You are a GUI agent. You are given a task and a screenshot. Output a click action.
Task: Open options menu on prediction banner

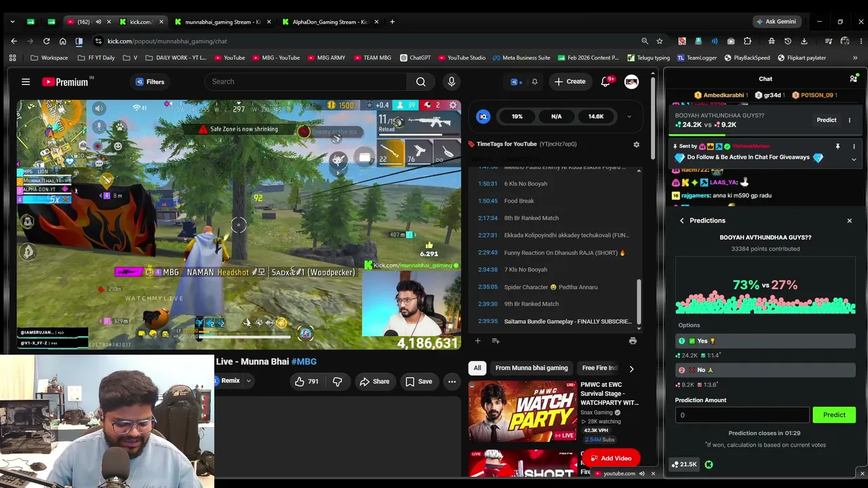pos(849,120)
